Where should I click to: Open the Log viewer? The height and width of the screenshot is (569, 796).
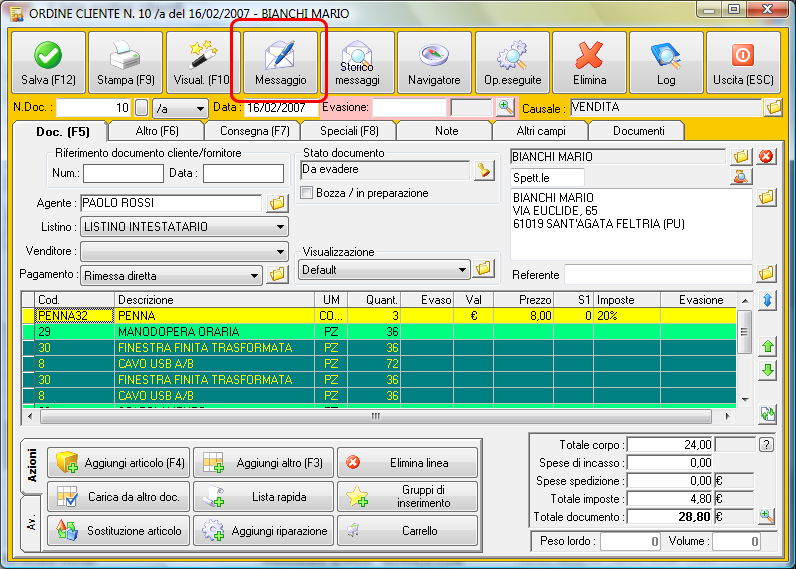[x=666, y=62]
